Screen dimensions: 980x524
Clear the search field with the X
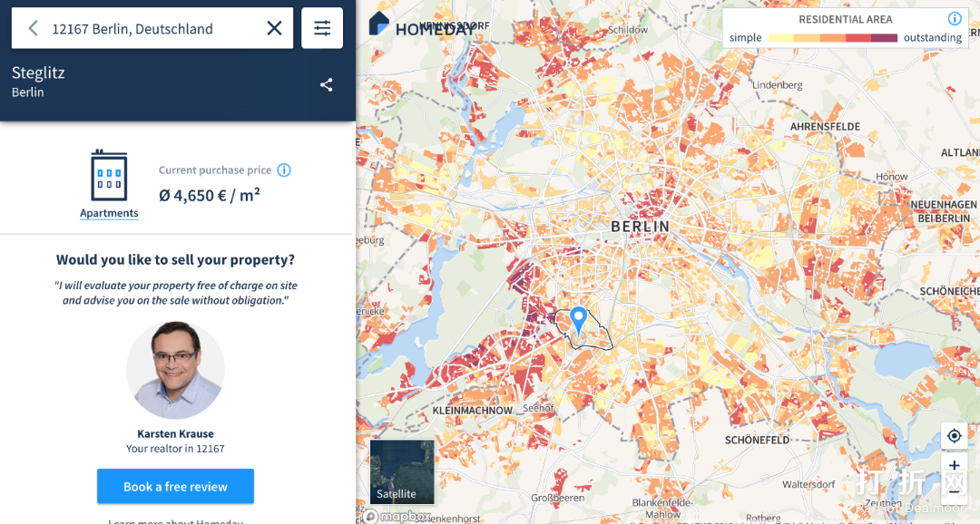pos(274,28)
